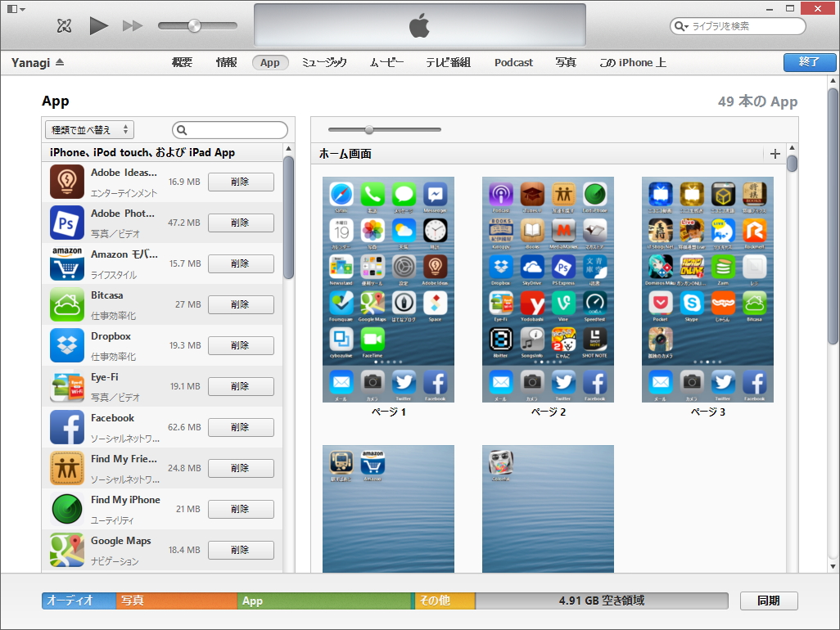This screenshot has height=630, width=840.
Task: Select the Eye-Fi app icon
Action: point(66,386)
